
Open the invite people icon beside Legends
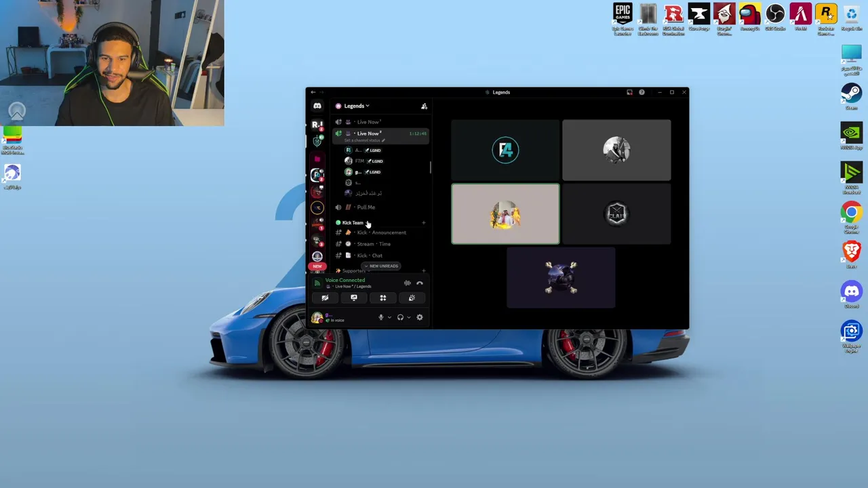coord(424,106)
